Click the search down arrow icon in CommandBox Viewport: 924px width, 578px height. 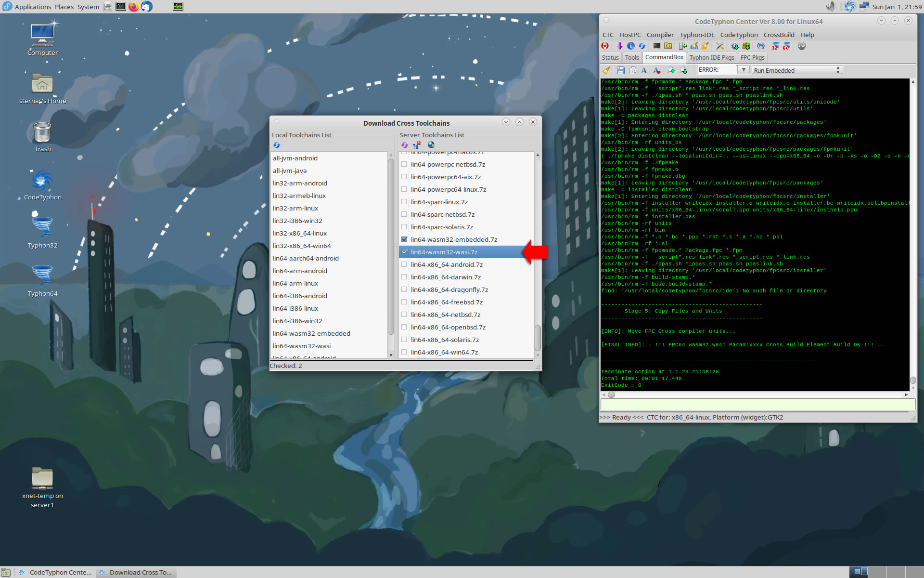[683, 70]
